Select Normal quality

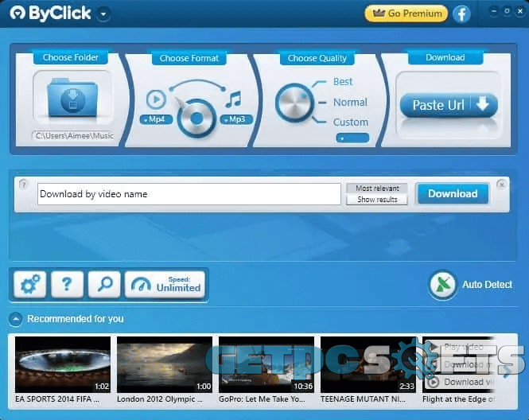point(350,102)
